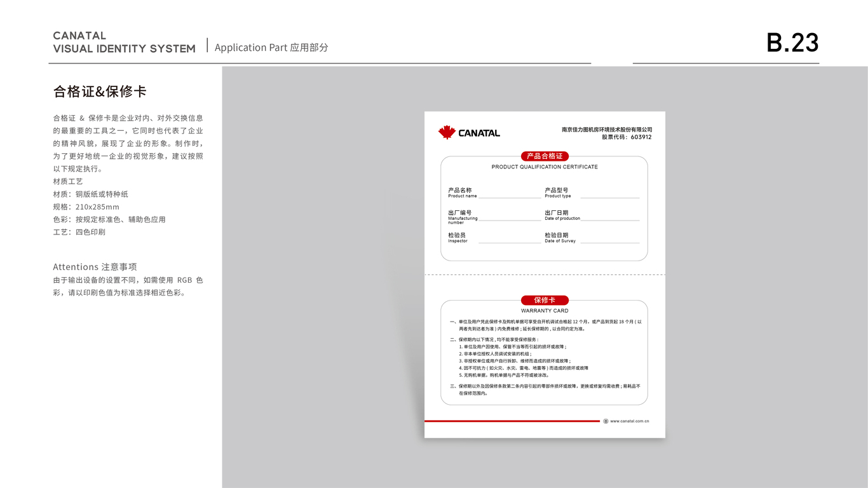Click the 材质工艺 line

point(68,181)
